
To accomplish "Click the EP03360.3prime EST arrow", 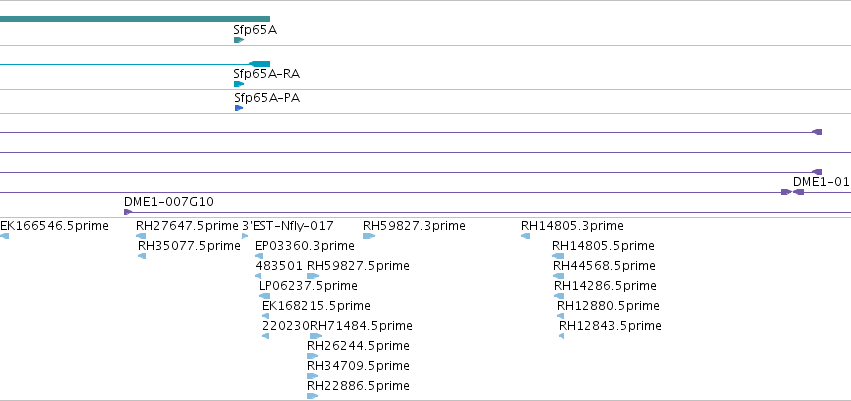I will point(259,256).
